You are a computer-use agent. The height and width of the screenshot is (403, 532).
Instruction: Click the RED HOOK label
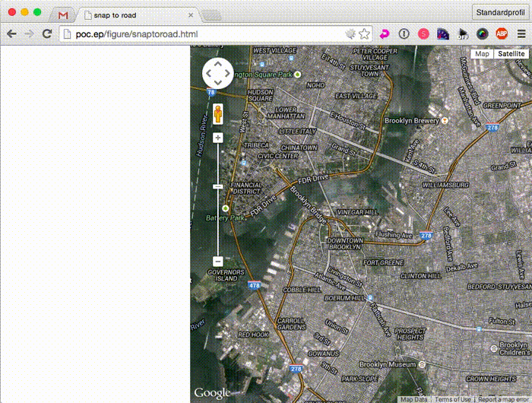253,335
